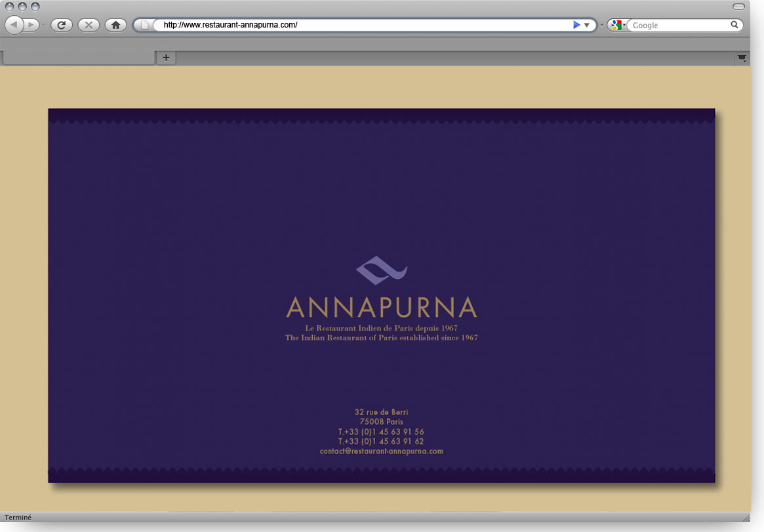Image resolution: width=764 pixels, height=532 pixels.
Task: Click 'The Indian Restaurant of Paris established since 1967'
Action: [x=382, y=338]
